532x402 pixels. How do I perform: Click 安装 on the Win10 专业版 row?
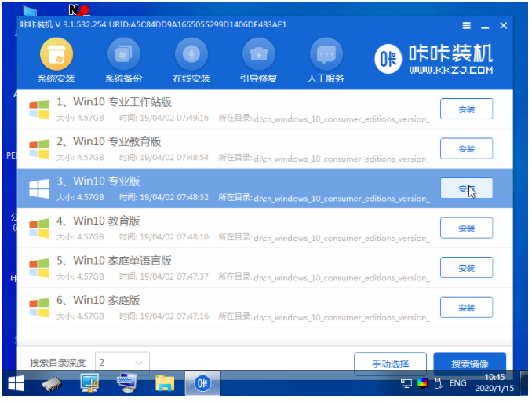466,188
